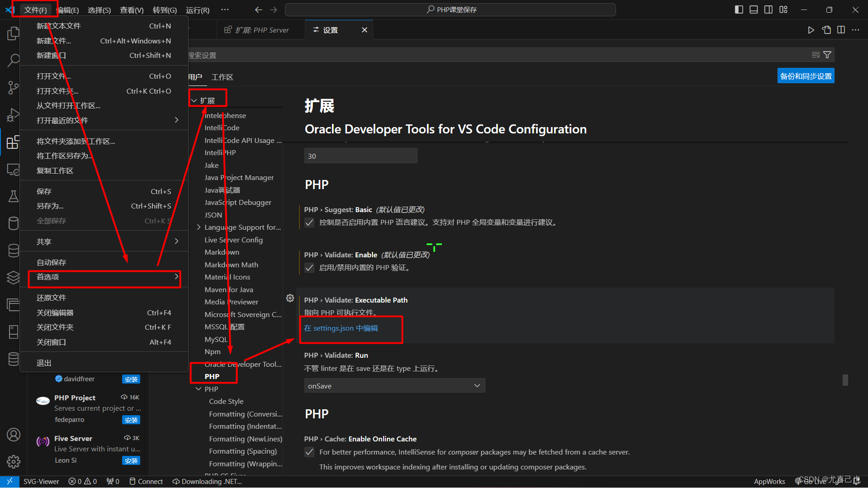The image size is (868, 488).
Task: Open the Accounts icon in activity bar
Action: tap(13, 435)
